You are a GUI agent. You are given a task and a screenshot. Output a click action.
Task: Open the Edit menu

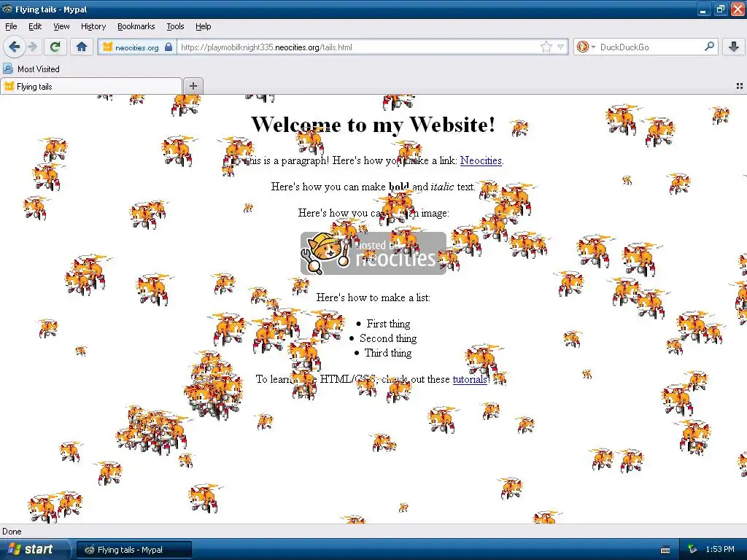35,26
